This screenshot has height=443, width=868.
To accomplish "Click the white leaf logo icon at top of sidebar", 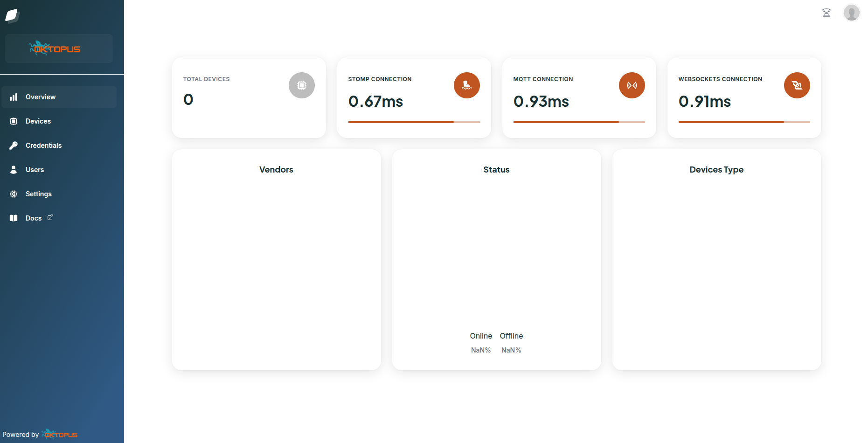I will [12, 15].
